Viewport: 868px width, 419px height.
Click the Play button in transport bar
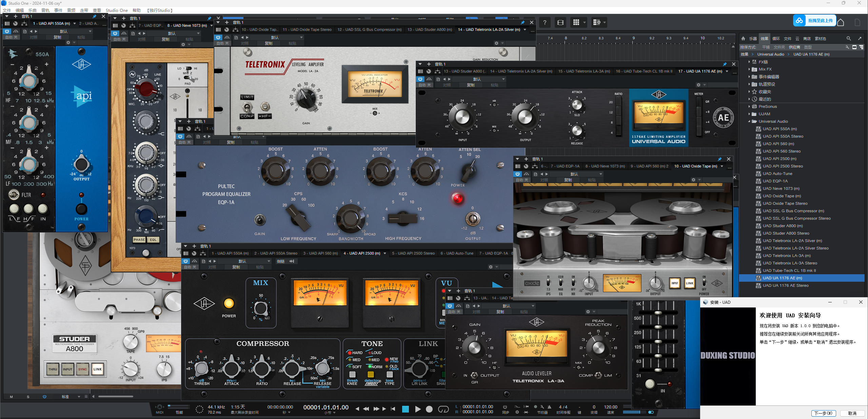click(x=418, y=409)
